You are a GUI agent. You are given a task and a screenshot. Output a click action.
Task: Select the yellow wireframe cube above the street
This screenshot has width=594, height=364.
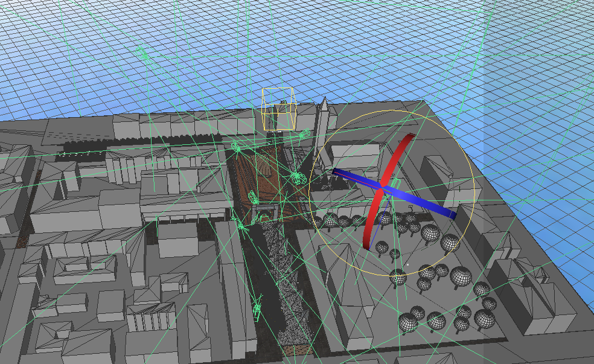coord(278,109)
